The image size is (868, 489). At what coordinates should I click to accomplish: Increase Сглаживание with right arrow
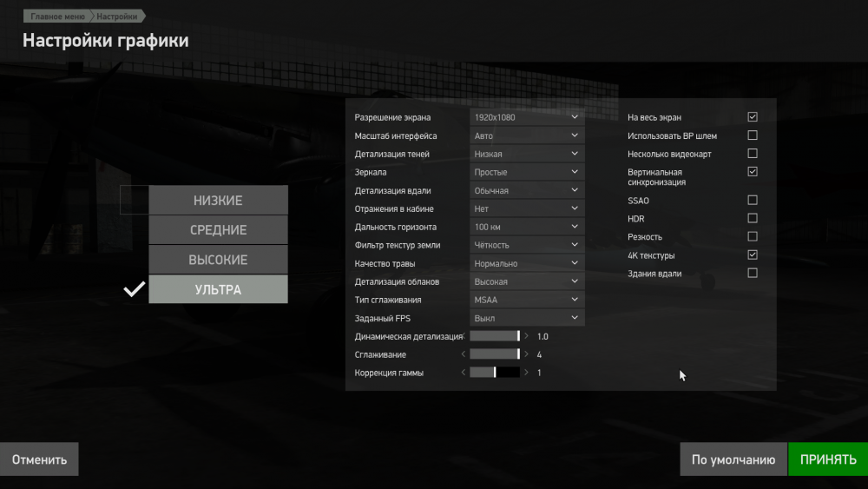click(x=526, y=354)
